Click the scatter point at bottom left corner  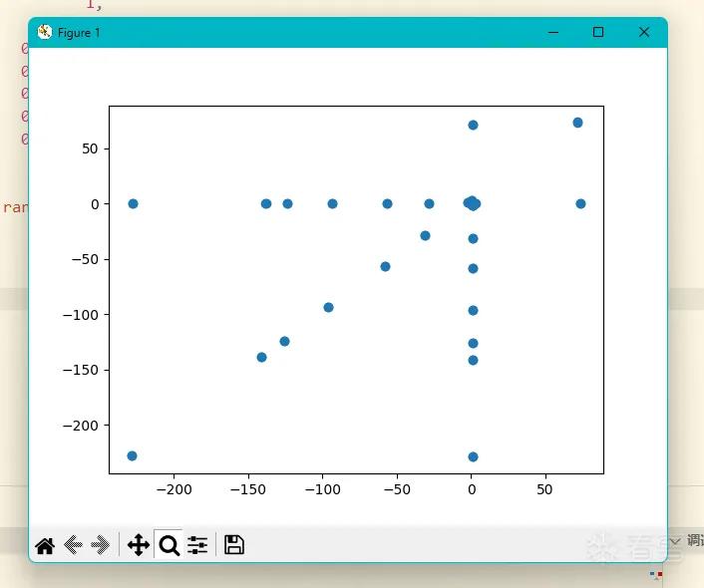tap(132, 456)
